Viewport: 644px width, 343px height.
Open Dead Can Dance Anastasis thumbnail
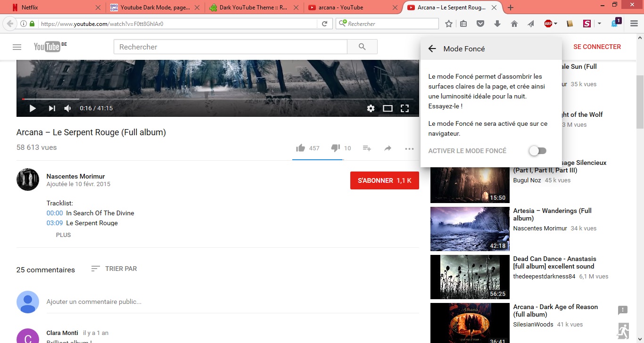click(470, 277)
